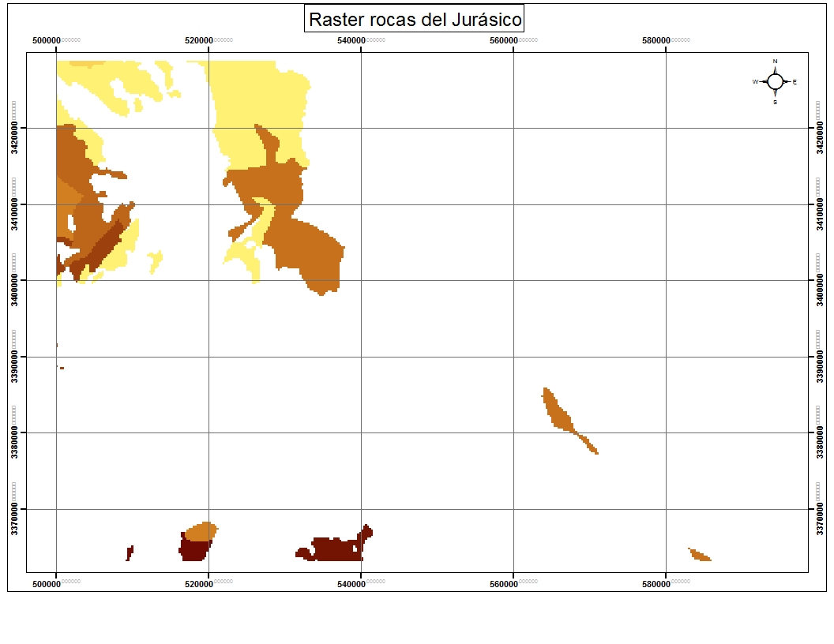This screenshot has height=644, width=834.
Task: Click the 560000 label on bottom axis
Action: (x=505, y=583)
